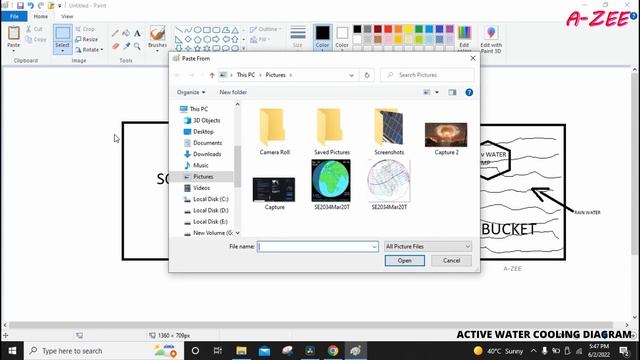
Task: Open Chrome from taskbar
Action: [333, 351]
